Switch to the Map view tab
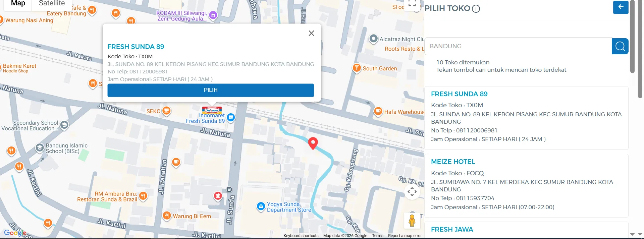Image resolution: width=644 pixels, height=239 pixels. coord(18,3)
